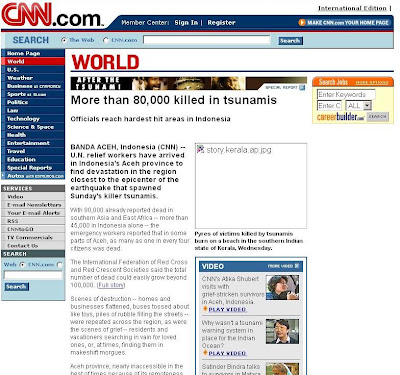Screen dimensions: 400x375
Task: Click the Search Jobs search button
Action: 377,117
